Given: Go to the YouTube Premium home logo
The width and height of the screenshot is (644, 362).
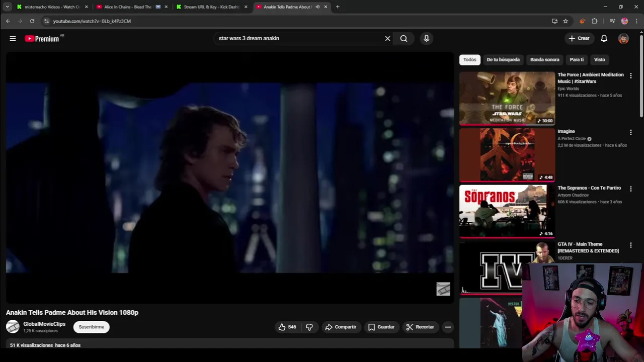Looking at the screenshot, I should click(42, 39).
